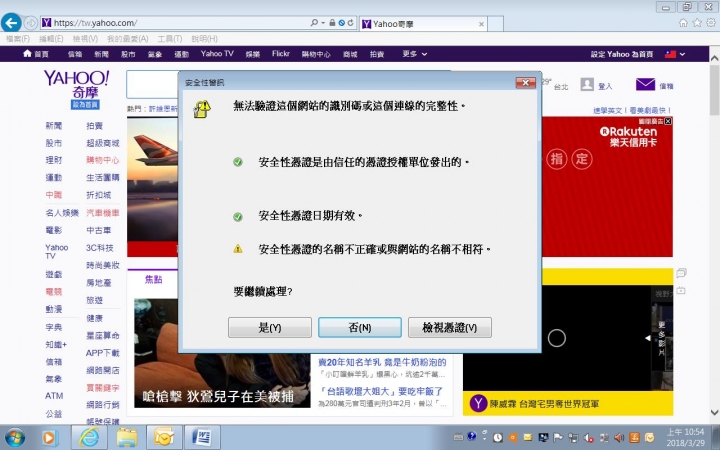720x450 pixels.
Task: Close the Yahoo奇摩 browser tab
Action: click(x=481, y=24)
